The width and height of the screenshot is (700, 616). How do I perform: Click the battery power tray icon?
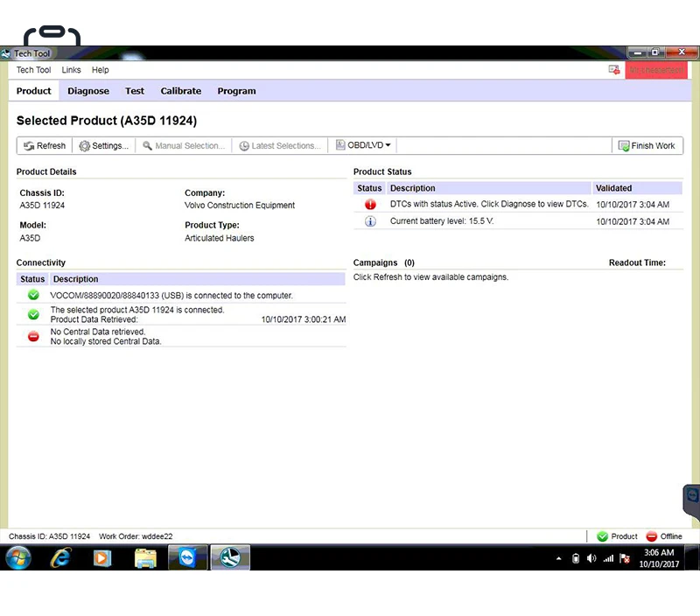click(576, 558)
